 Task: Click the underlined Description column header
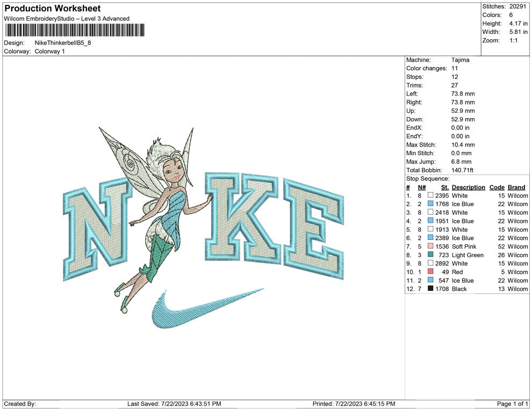(x=468, y=187)
